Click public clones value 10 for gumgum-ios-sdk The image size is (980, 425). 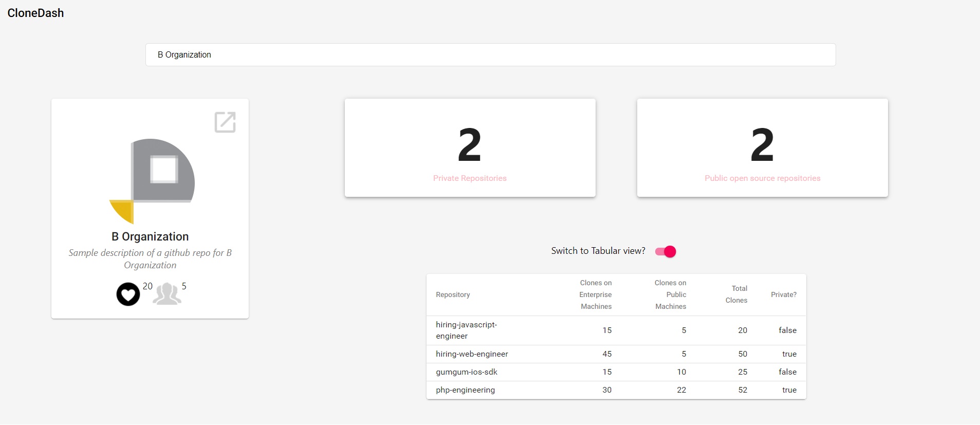coord(681,372)
